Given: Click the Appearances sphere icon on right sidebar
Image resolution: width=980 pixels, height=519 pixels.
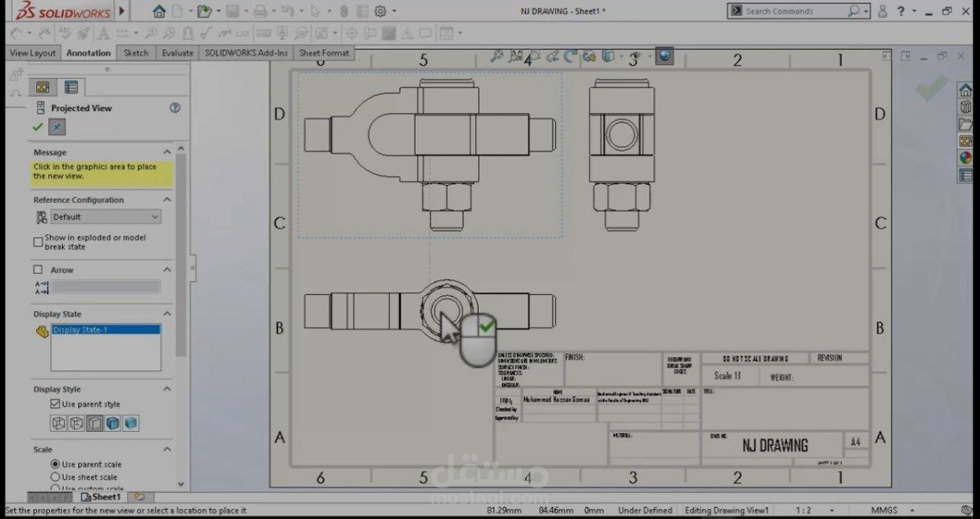Looking at the screenshot, I should [x=965, y=158].
